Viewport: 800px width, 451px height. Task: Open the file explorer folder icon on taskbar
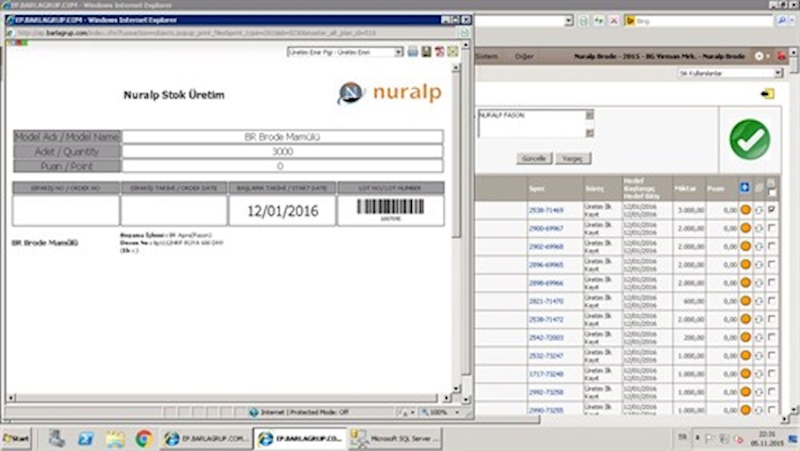coord(115,438)
